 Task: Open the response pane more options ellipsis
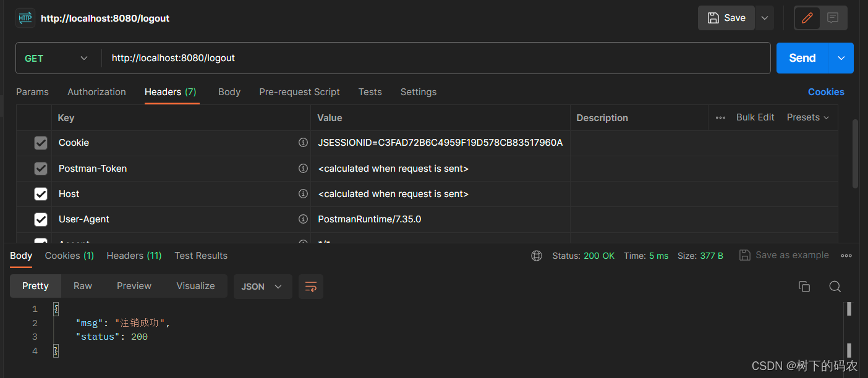[846, 256]
